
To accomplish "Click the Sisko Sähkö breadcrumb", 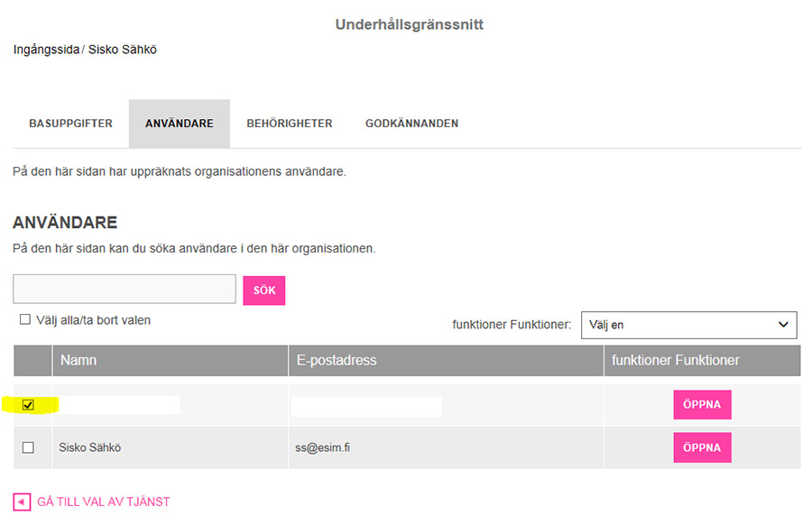I will click(x=122, y=50).
